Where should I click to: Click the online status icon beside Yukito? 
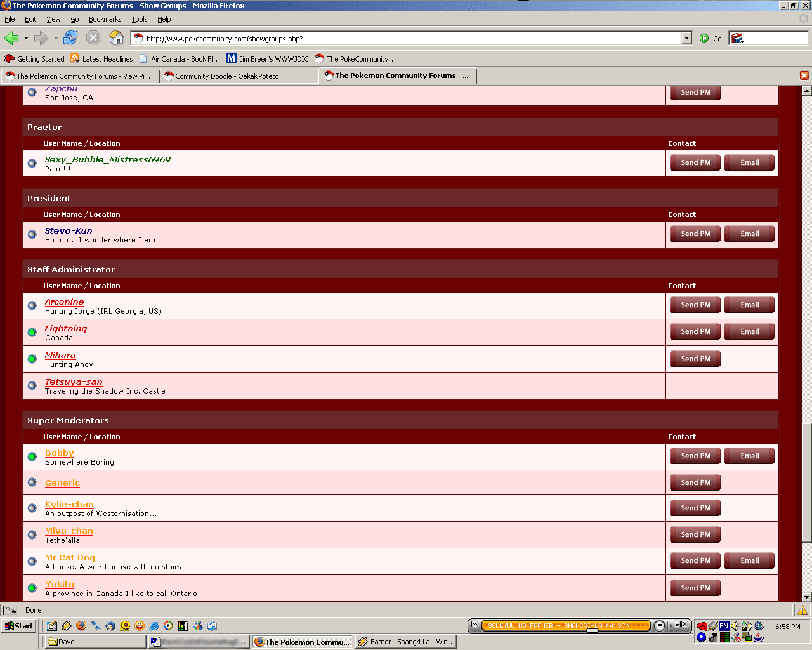(x=32, y=588)
